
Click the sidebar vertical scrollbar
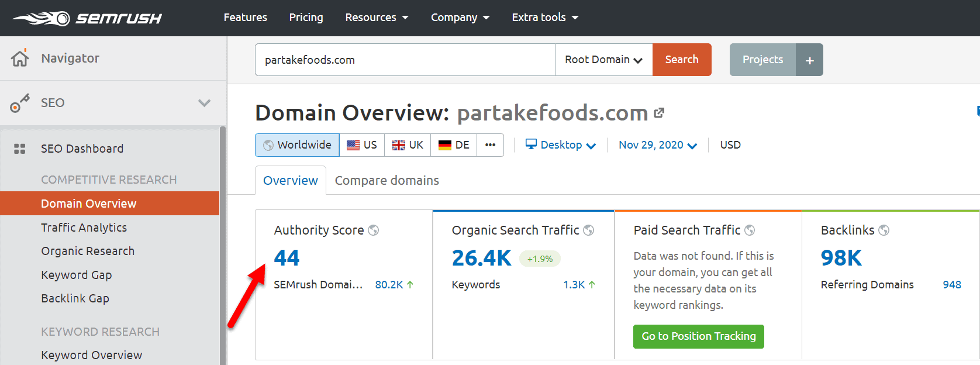pos(222,246)
